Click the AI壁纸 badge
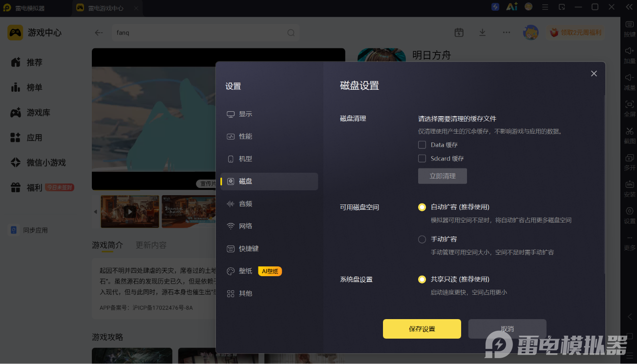The height and width of the screenshot is (364, 637). (x=270, y=271)
